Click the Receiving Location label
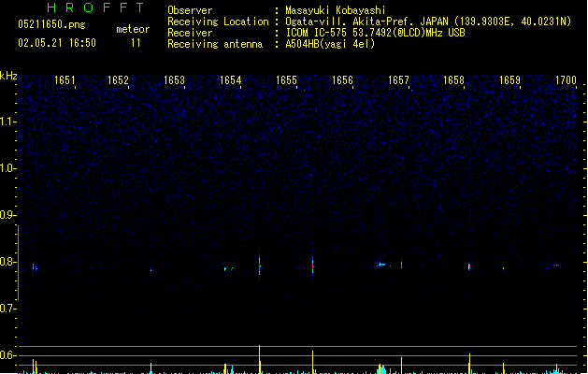Screen dimensions: 588x374 [218, 22]
